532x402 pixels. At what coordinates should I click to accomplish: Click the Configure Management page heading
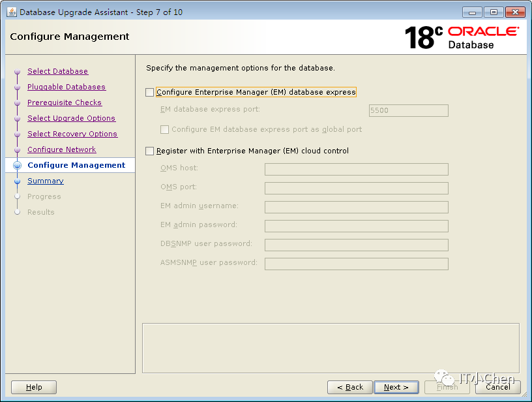(x=70, y=37)
